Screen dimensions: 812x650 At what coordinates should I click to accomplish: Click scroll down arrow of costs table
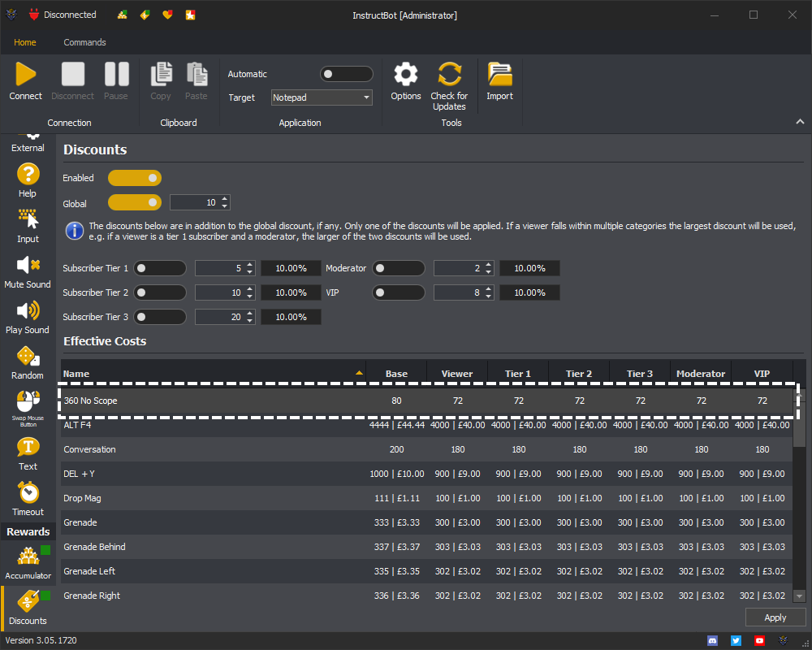pos(800,596)
